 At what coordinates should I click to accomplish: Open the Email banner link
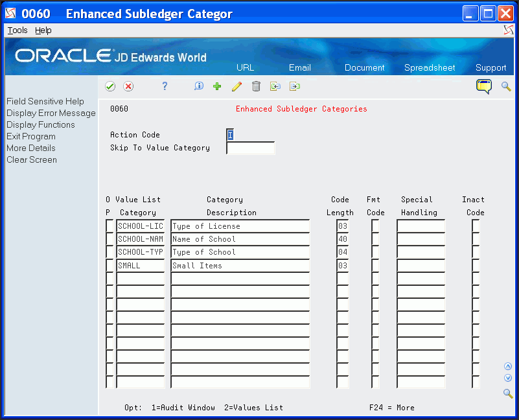[x=300, y=67]
